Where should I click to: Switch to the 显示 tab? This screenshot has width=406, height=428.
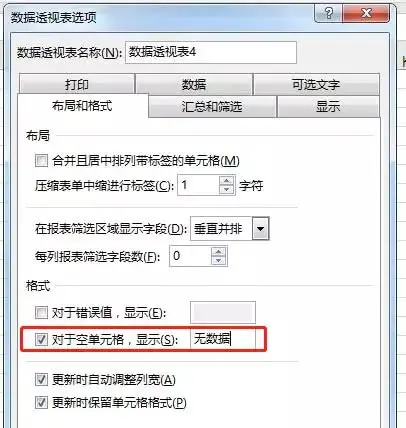328,107
